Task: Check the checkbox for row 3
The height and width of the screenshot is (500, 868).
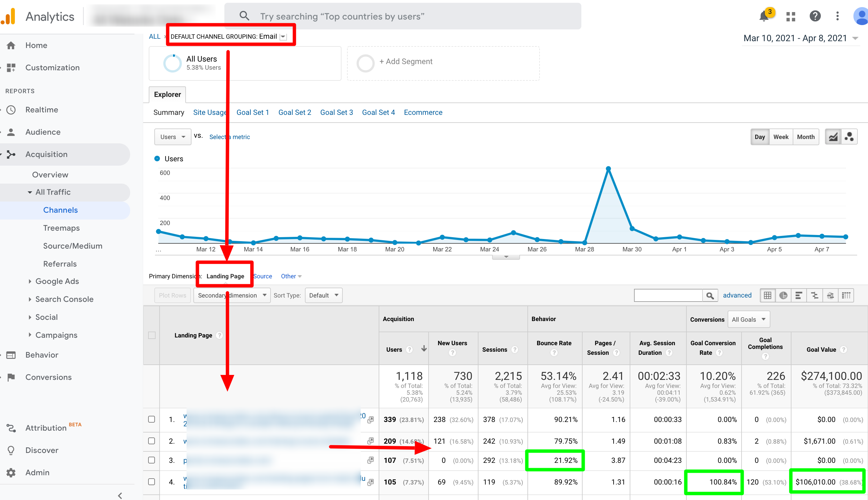Action: tap(152, 460)
